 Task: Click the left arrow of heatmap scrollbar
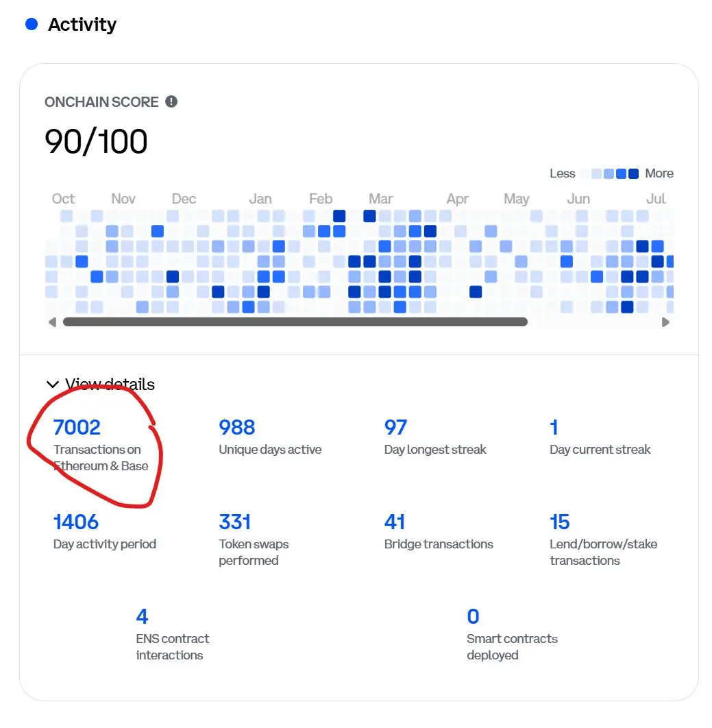(53, 322)
